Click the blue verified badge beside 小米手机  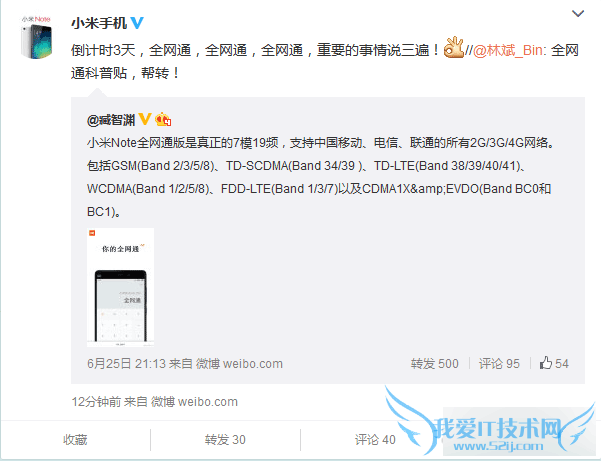(137, 23)
